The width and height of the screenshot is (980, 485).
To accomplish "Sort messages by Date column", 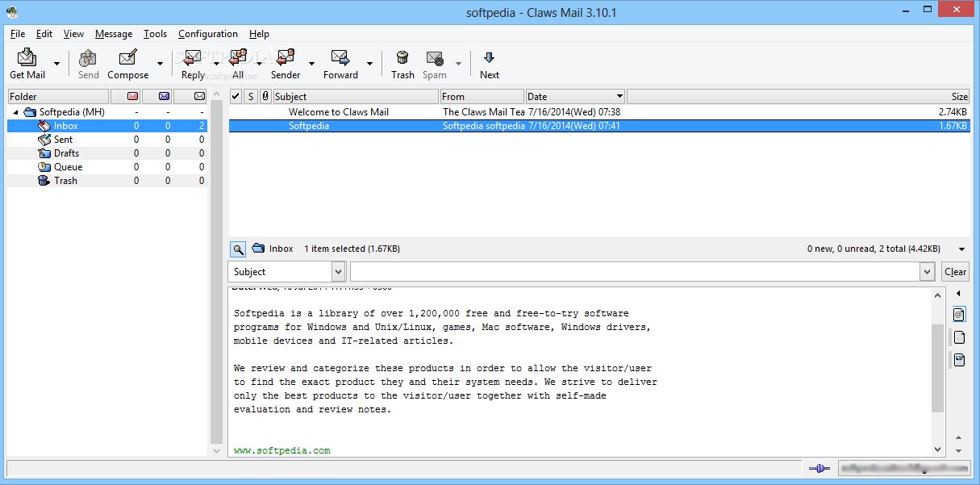I will coord(575,97).
